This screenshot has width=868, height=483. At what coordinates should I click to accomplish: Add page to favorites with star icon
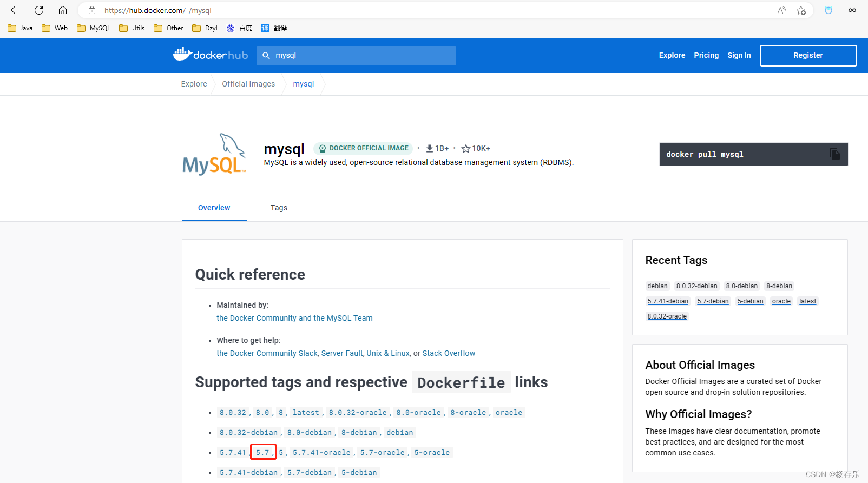click(801, 10)
